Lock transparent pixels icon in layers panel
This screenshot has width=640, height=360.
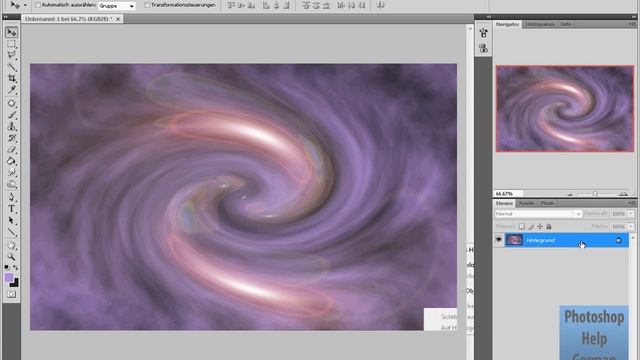coord(522,226)
